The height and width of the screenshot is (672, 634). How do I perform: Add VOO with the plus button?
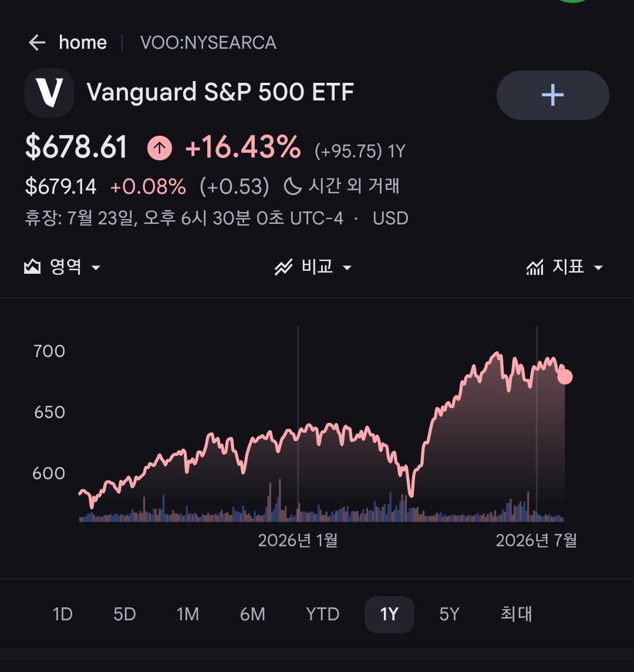552,95
